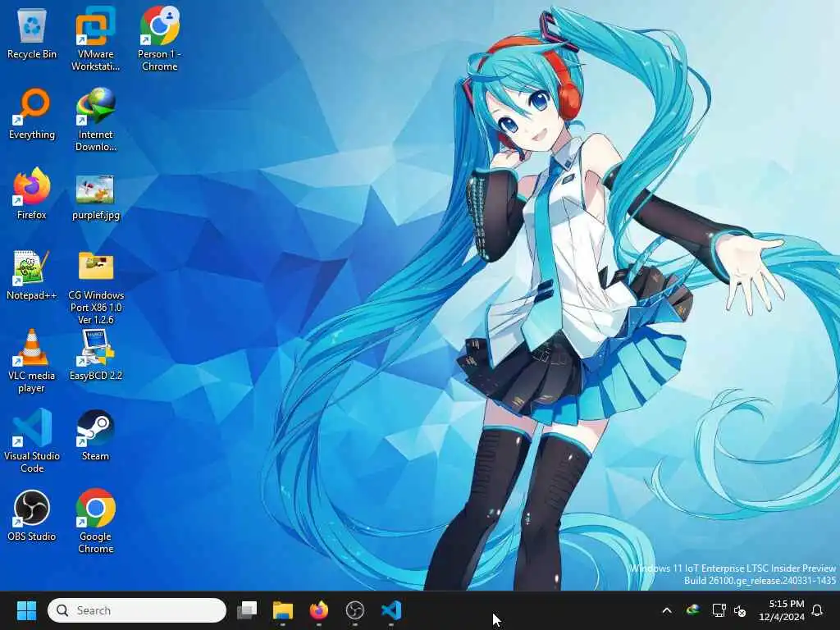Open Visual Studio Code from the taskbar
Image resolution: width=840 pixels, height=630 pixels.
pyautogui.click(x=391, y=610)
